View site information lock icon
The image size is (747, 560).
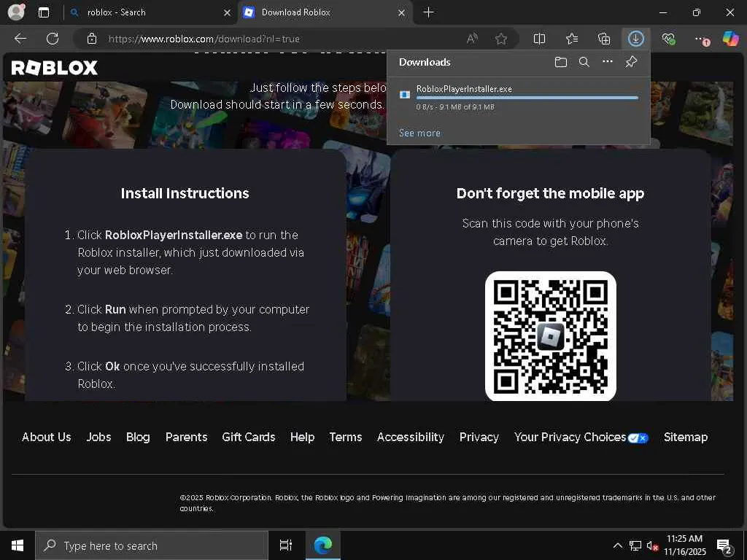92,39
